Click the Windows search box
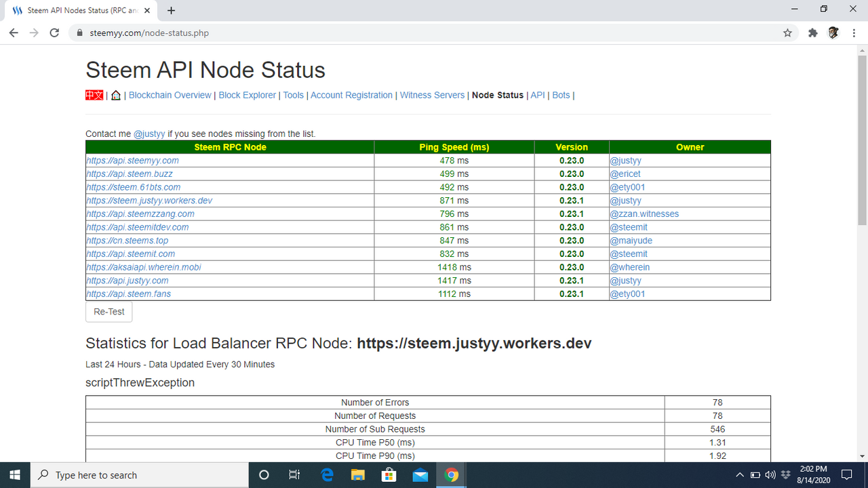868x488 pixels. coord(140,475)
